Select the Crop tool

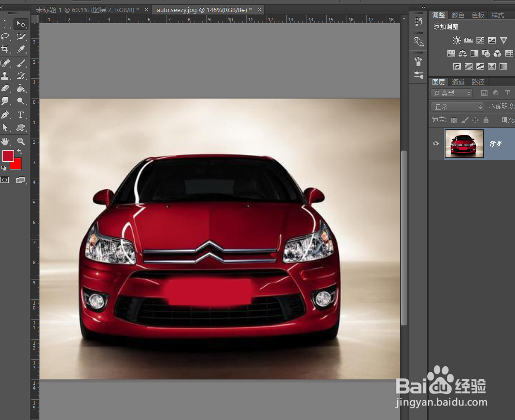coord(5,49)
